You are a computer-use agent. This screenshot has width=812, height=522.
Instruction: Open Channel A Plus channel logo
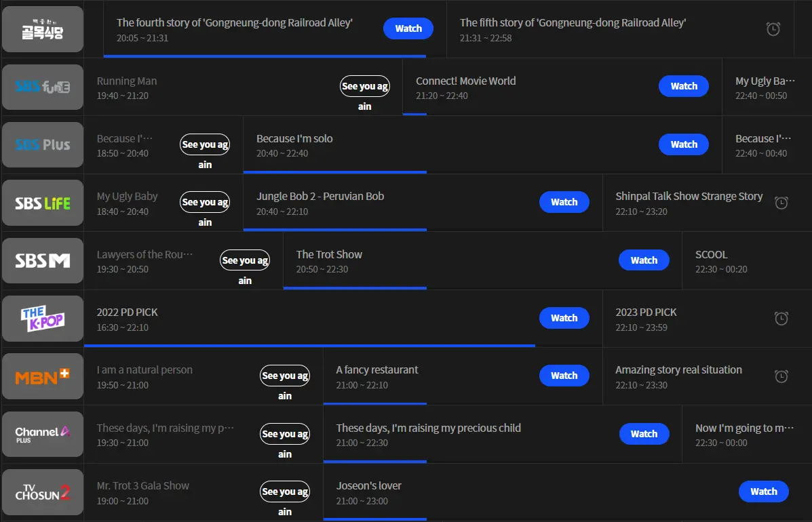(x=43, y=434)
